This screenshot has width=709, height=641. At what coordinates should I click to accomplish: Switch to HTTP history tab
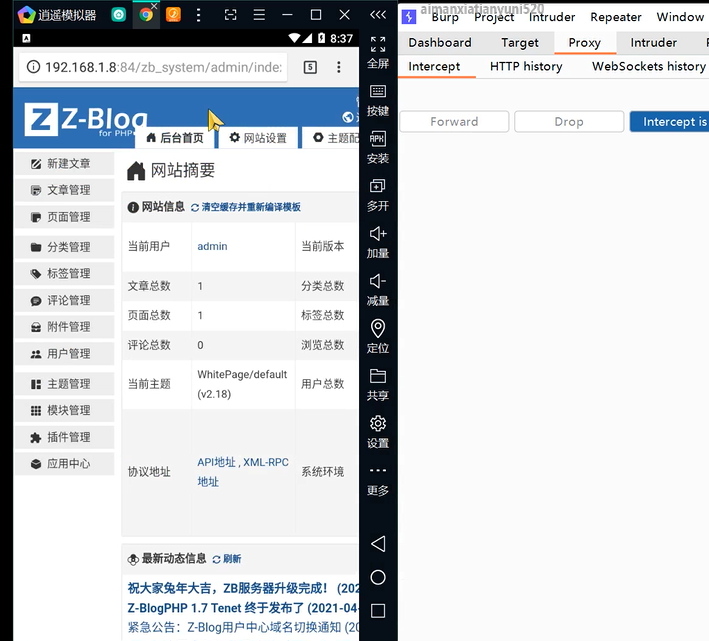[x=526, y=66]
